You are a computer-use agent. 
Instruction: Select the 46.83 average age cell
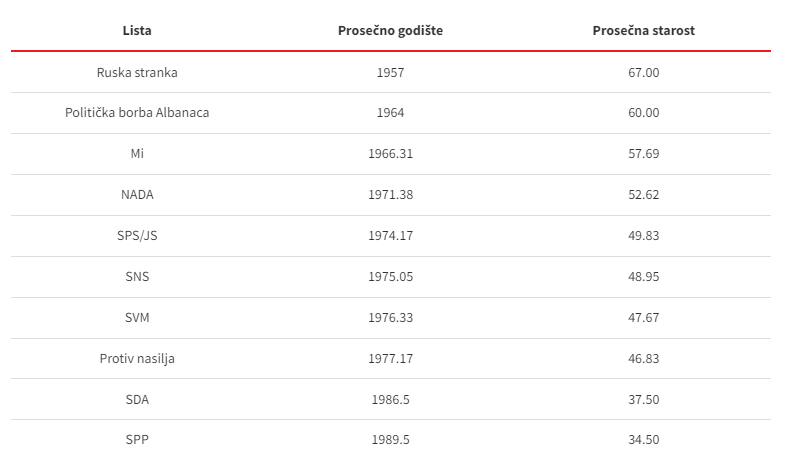pos(644,359)
